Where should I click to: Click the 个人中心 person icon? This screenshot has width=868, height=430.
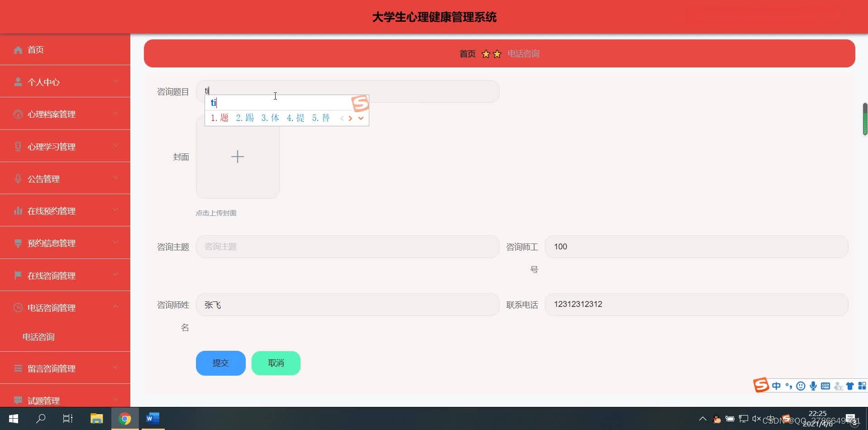pyautogui.click(x=18, y=81)
